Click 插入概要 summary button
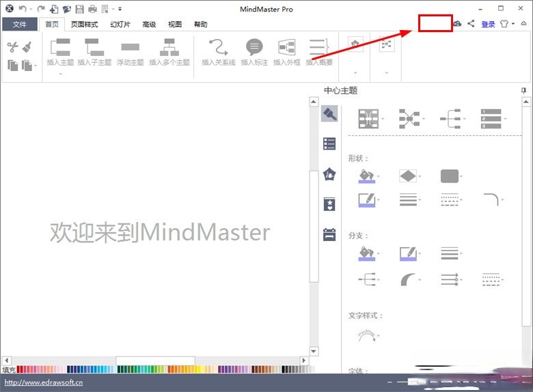Viewport: 533px width, 392px height. coord(319,52)
